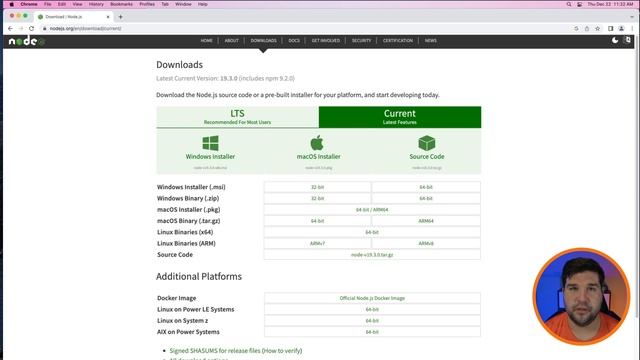Click the macOS Installer text link
This screenshot has width=640, height=360.
pos(318,156)
